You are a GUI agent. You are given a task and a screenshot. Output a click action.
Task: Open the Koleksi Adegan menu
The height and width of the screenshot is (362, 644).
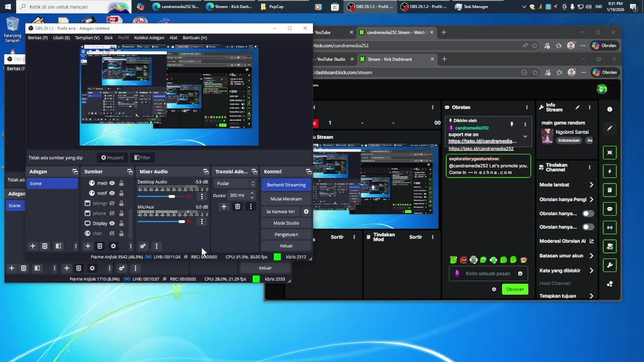point(149,38)
